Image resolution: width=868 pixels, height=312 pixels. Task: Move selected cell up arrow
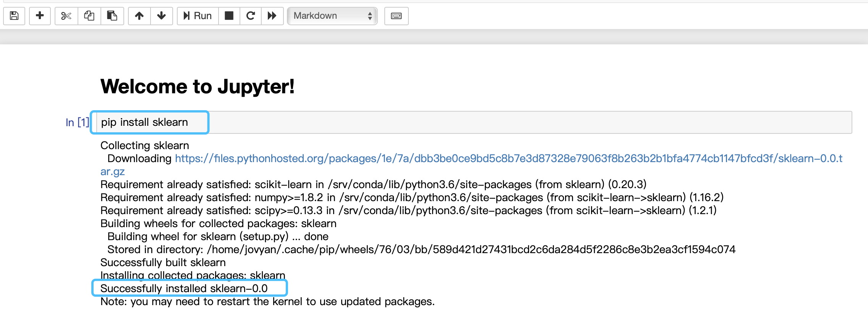(x=139, y=16)
